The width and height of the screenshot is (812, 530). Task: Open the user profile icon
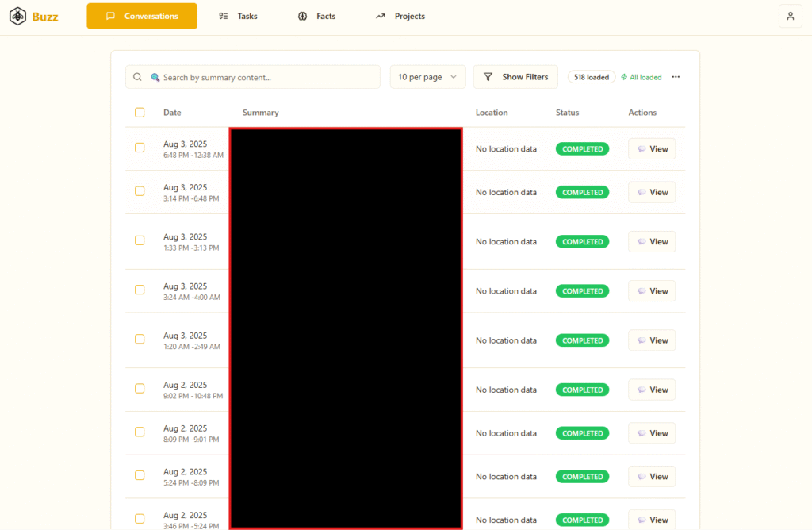(791, 16)
